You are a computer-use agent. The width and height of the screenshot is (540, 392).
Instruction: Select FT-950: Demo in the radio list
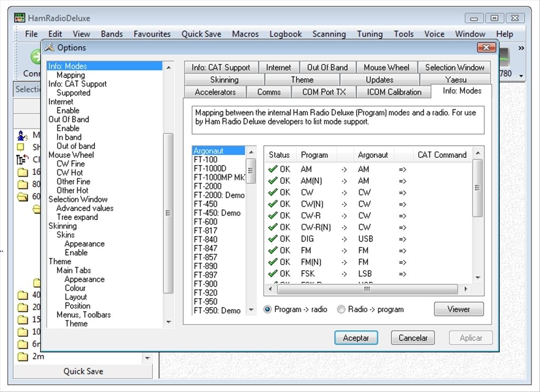[x=217, y=310]
